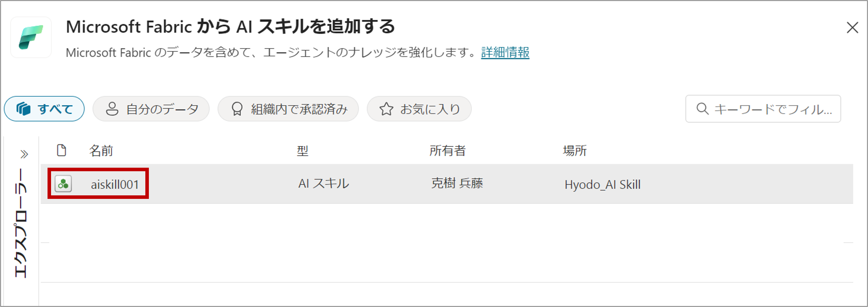Expand the explorer pane with double chevron
This screenshot has height=307, width=868.
point(24,154)
